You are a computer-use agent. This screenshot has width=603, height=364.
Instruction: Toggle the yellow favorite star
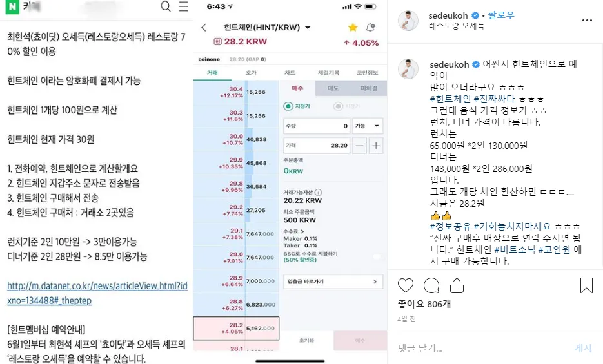[x=353, y=27]
